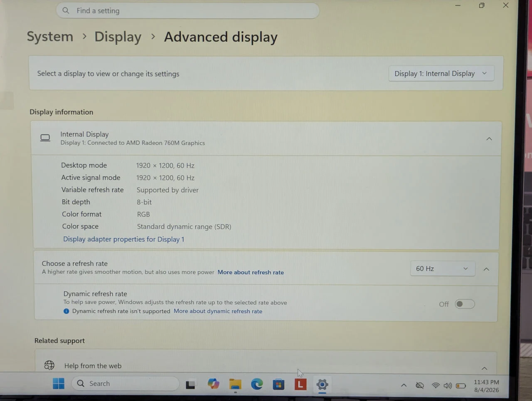Click the Advanced display page title
Image resolution: width=532 pixels, height=401 pixels.
pos(221,37)
